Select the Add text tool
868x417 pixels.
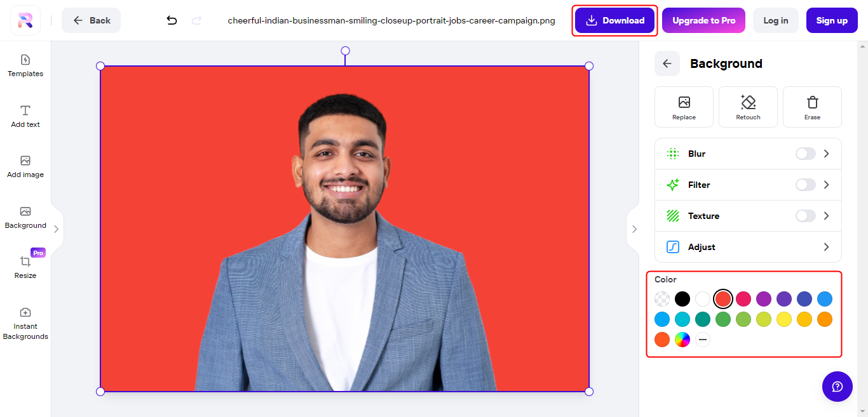(25, 117)
